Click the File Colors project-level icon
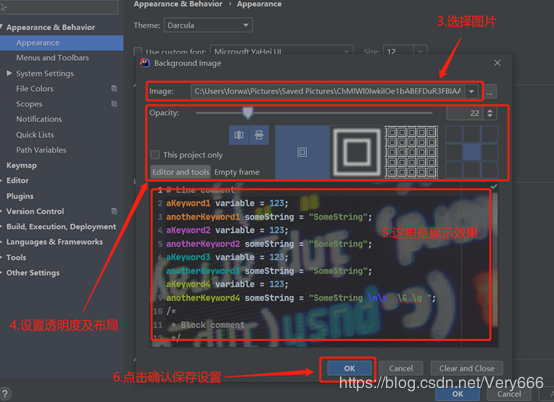The width and height of the screenshot is (554, 402). 114,88
